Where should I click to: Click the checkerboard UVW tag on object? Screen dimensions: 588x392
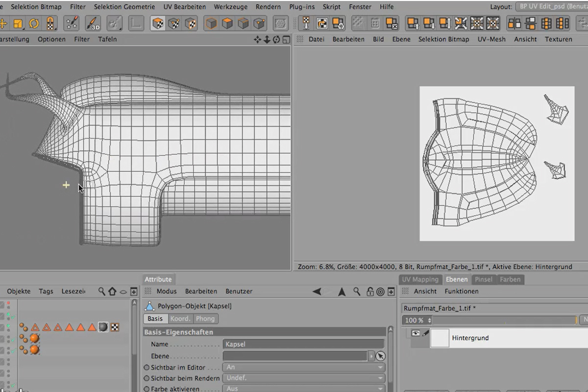click(114, 327)
